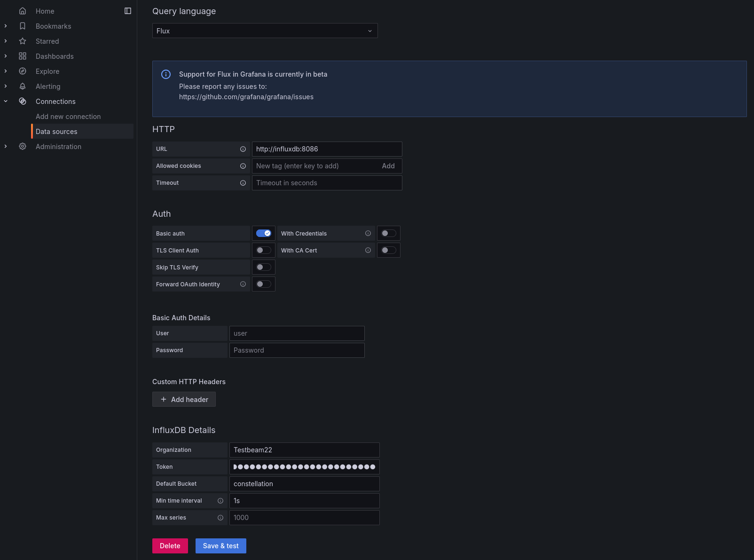Open Administration menu item
The image size is (754, 560).
(58, 146)
